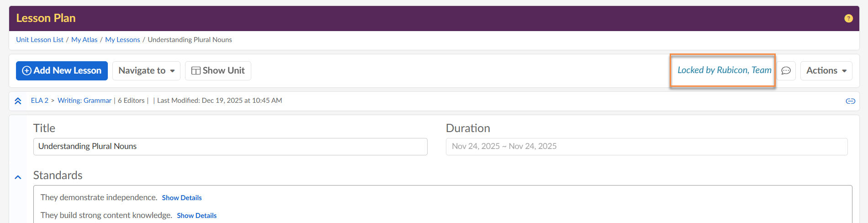Open the Navigate to dropdown

click(146, 71)
